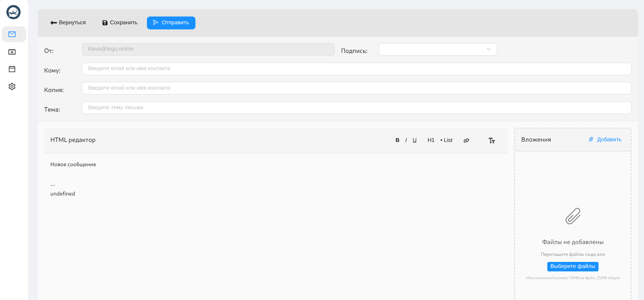Image resolution: width=644 pixels, height=300 pixels.
Task: Toggle bold formatting in editor
Action: [x=397, y=140]
